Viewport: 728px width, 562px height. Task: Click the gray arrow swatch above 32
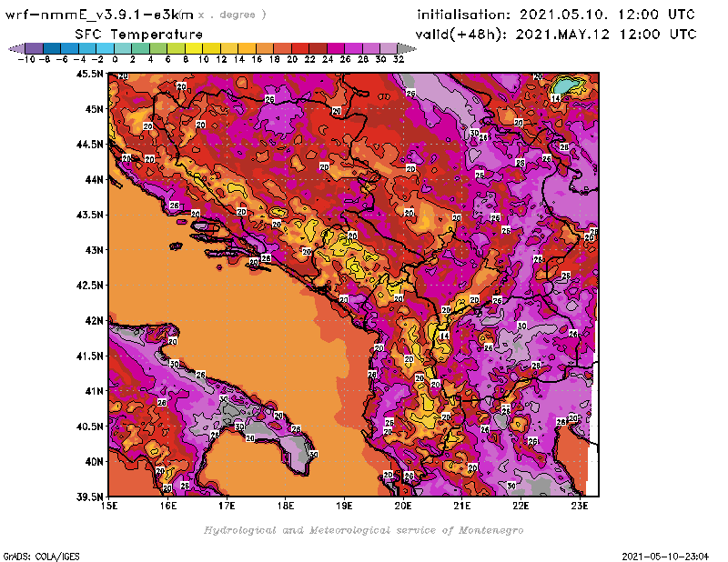pyautogui.click(x=406, y=48)
